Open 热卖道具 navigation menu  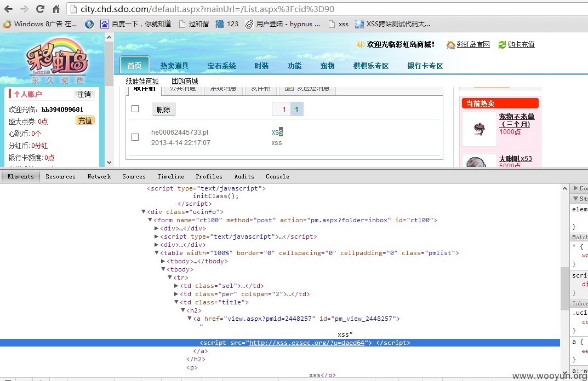(x=174, y=66)
